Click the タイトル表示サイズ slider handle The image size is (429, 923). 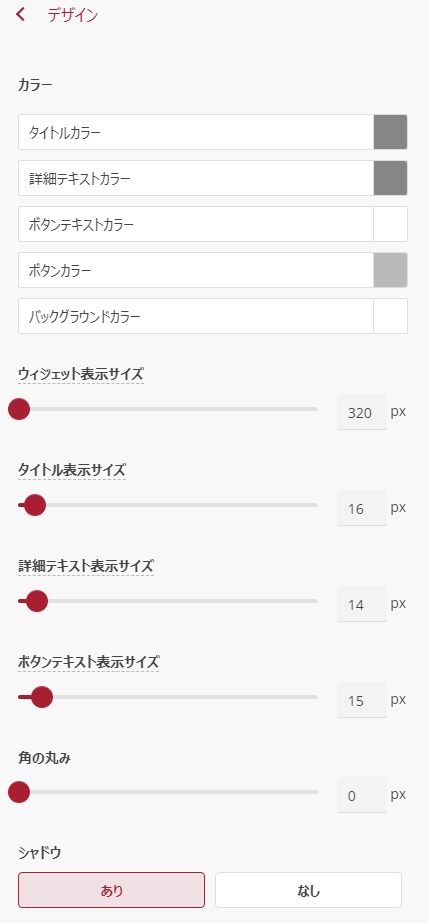click(35, 505)
